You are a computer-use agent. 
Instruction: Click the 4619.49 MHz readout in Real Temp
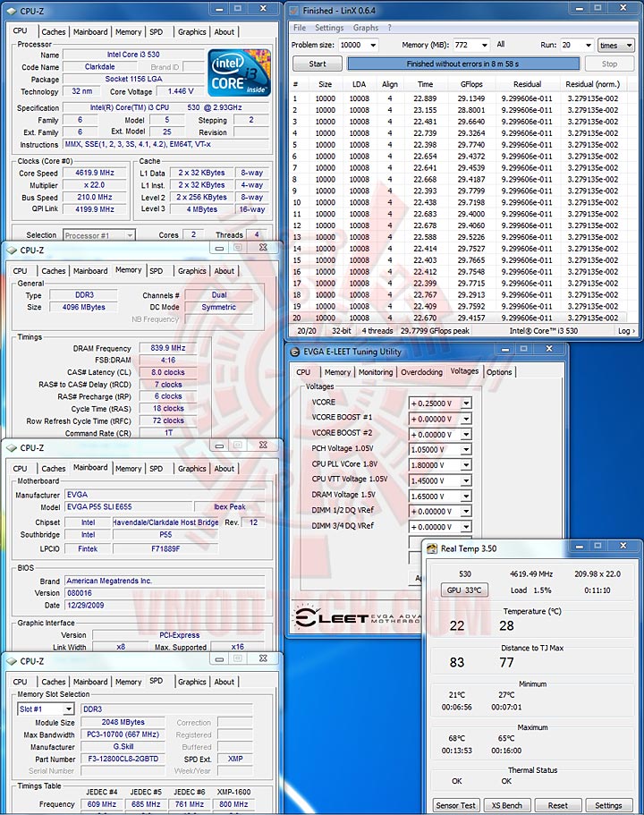coord(530,573)
